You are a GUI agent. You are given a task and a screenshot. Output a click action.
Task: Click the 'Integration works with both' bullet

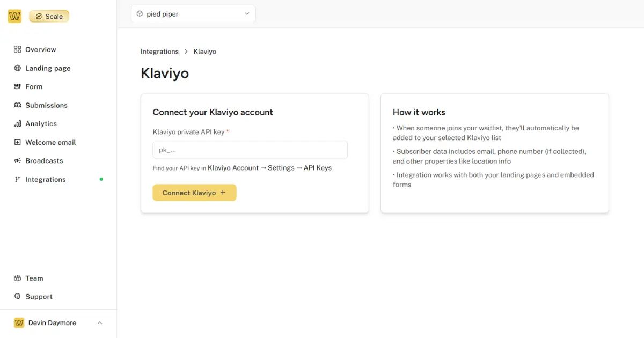click(494, 180)
